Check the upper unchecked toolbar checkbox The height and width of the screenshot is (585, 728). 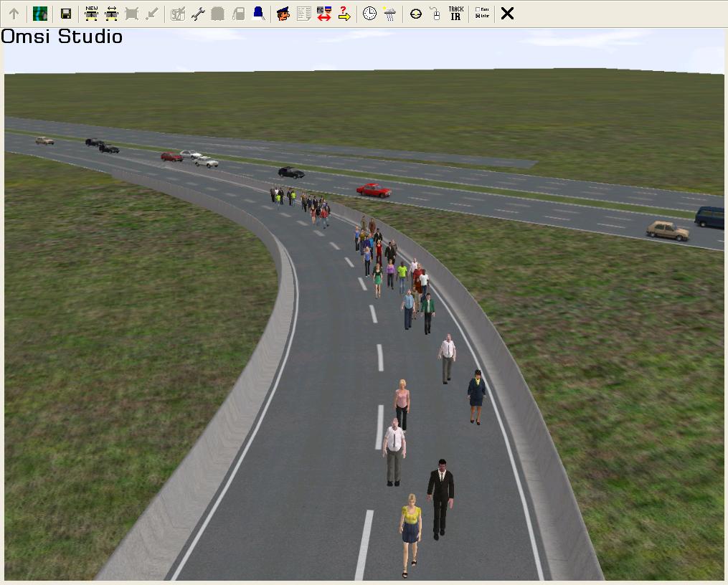[478, 10]
